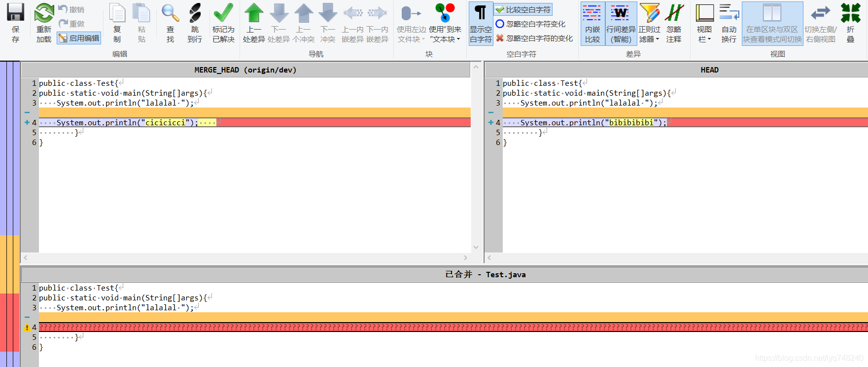
Task: Select MERGE_HEAD (origin/dev) pane header
Action: point(245,70)
